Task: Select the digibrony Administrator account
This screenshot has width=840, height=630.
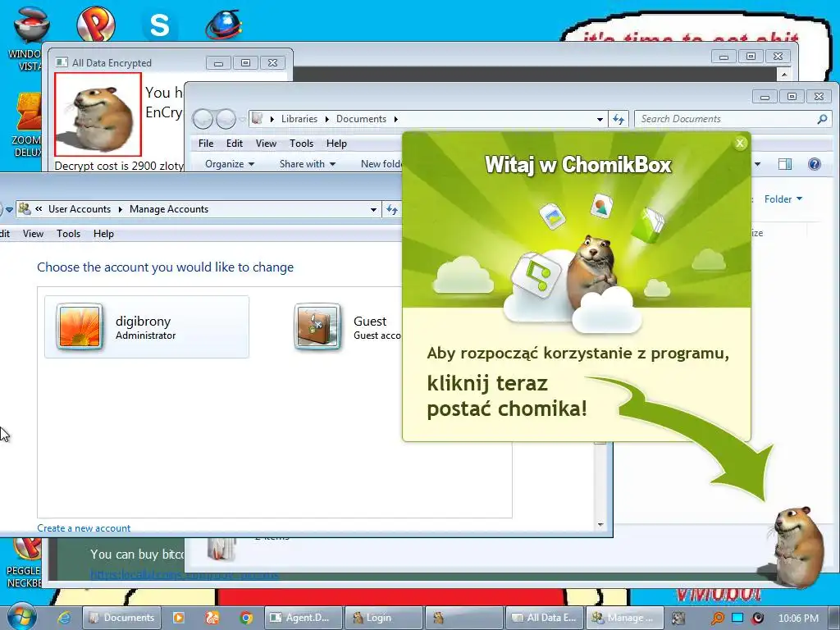Action: [147, 326]
